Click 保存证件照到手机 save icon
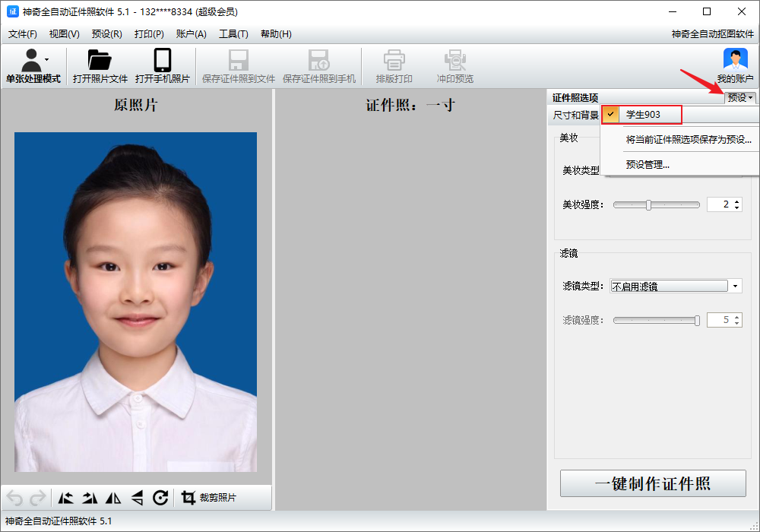This screenshot has height=532, width=760. [319, 60]
